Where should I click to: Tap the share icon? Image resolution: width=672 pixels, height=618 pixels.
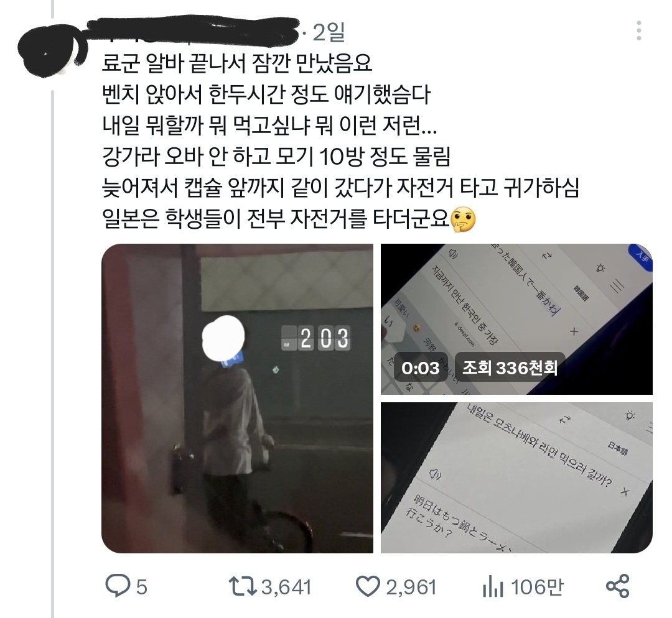coord(618,586)
